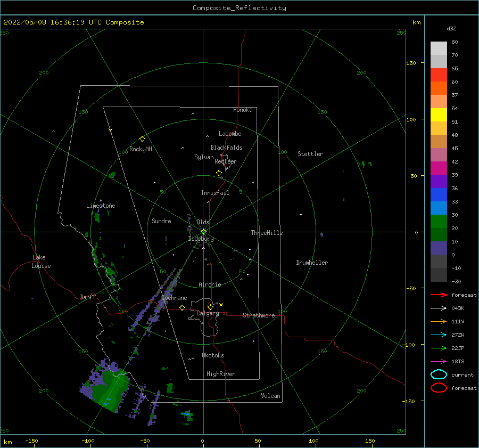Select the 54 dBZ yellow swatch

pos(439,115)
